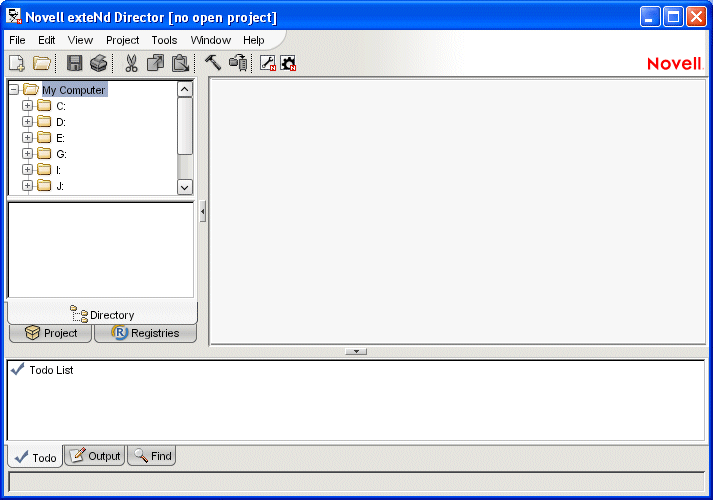Image resolution: width=713 pixels, height=500 pixels.
Task: Close the exteNd Director window
Action: [697, 17]
